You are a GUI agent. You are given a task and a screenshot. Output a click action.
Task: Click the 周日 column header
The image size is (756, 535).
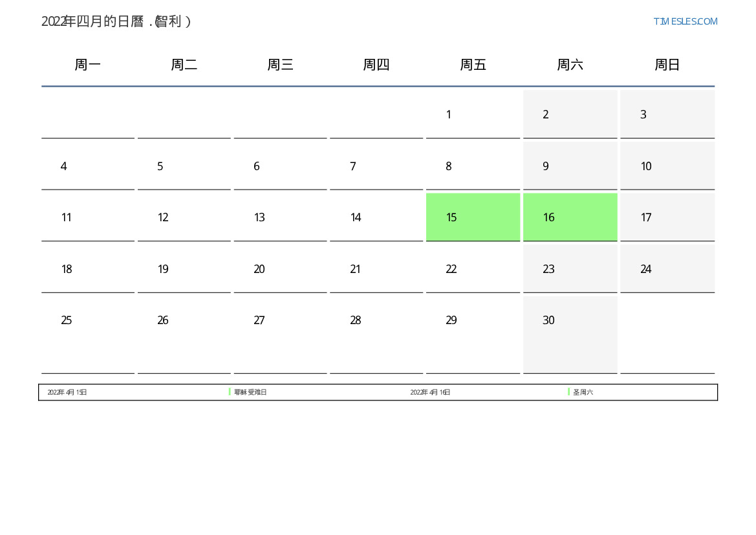click(x=667, y=65)
